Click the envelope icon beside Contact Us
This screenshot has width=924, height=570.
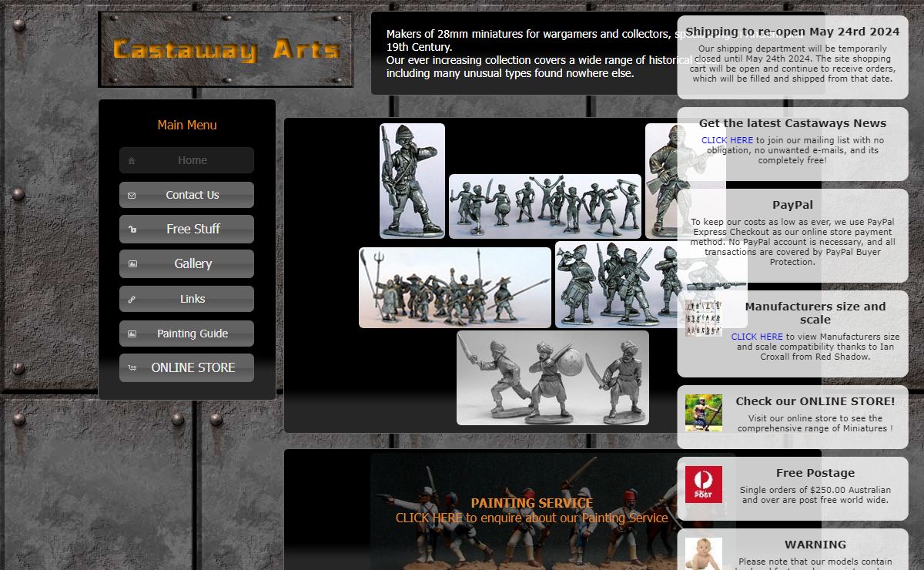(x=132, y=196)
